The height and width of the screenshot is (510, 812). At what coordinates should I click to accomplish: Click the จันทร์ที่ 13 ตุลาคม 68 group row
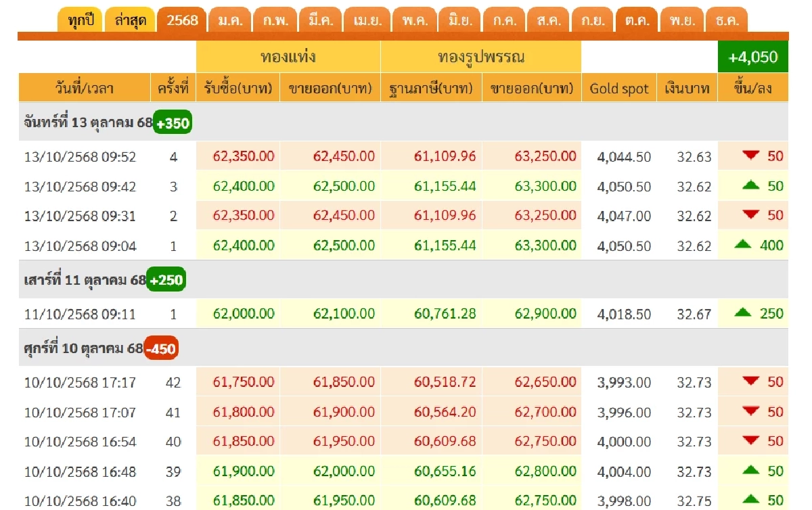point(88,123)
